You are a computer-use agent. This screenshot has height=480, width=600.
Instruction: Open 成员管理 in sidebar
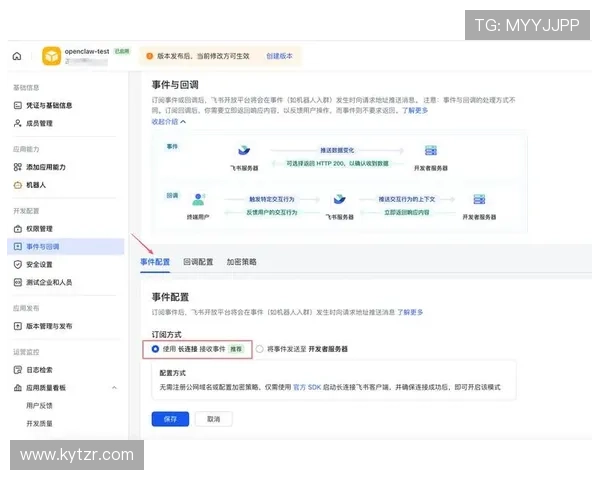pos(39,123)
